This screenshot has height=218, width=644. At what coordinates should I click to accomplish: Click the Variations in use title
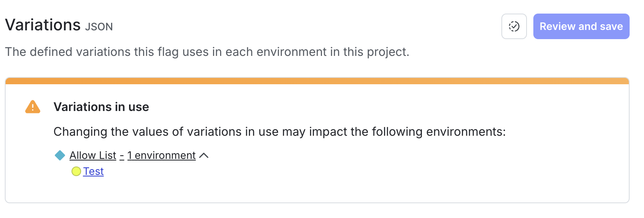pyautogui.click(x=101, y=107)
